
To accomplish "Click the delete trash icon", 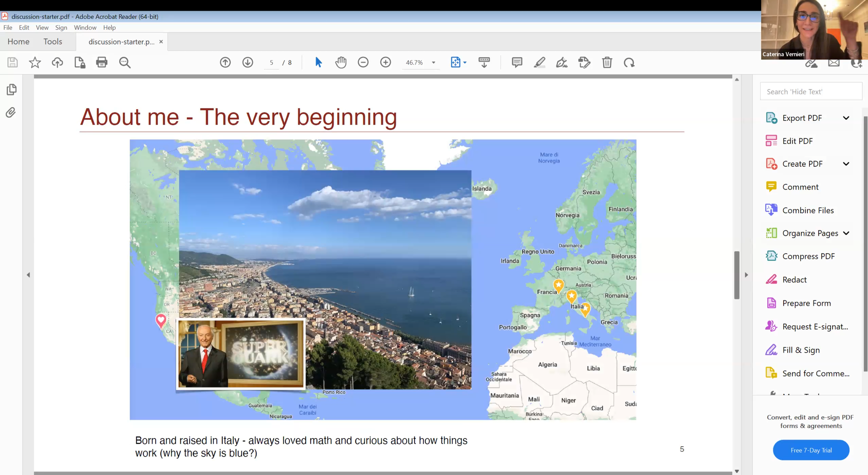I will (607, 62).
